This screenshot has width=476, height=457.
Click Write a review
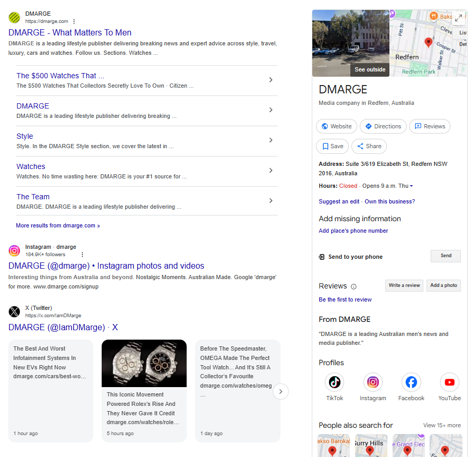pos(405,285)
